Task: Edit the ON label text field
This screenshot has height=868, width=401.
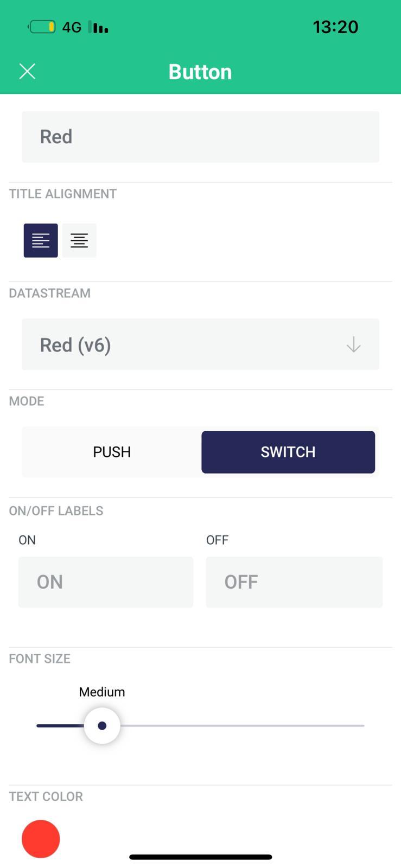Action: point(106,582)
